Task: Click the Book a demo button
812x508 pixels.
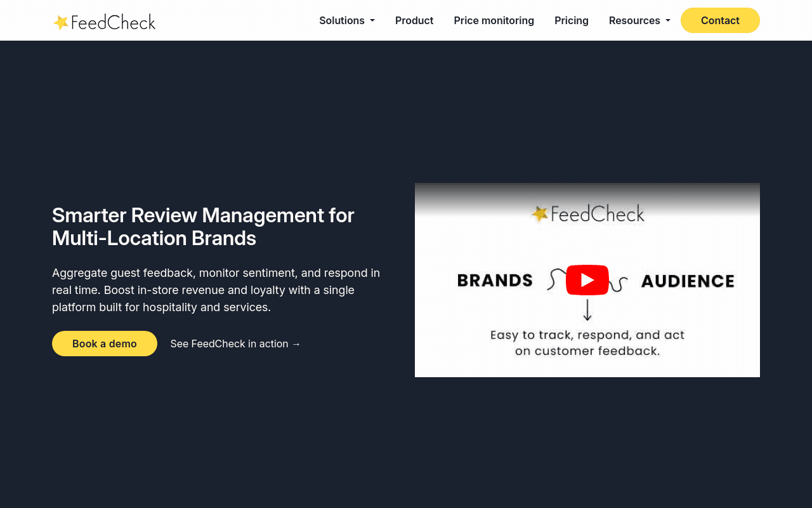Action: pyautogui.click(x=105, y=344)
